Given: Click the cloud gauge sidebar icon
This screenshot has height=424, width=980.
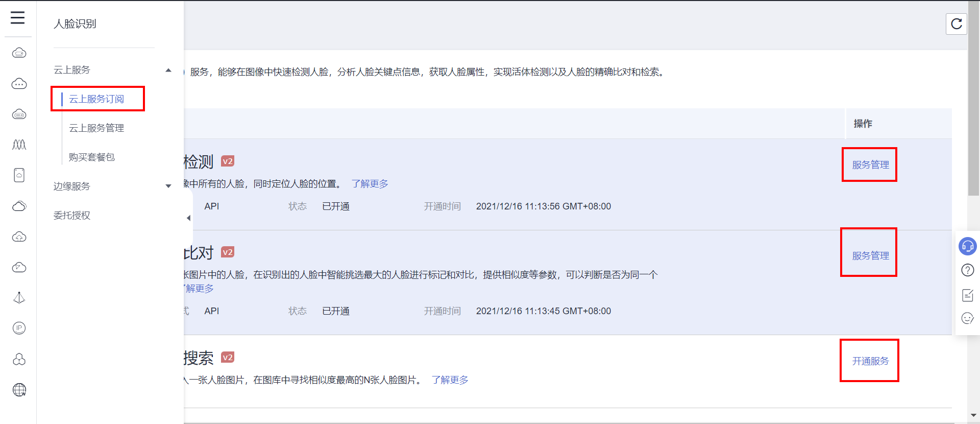Looking at the screenshot, I should point(19,267).
